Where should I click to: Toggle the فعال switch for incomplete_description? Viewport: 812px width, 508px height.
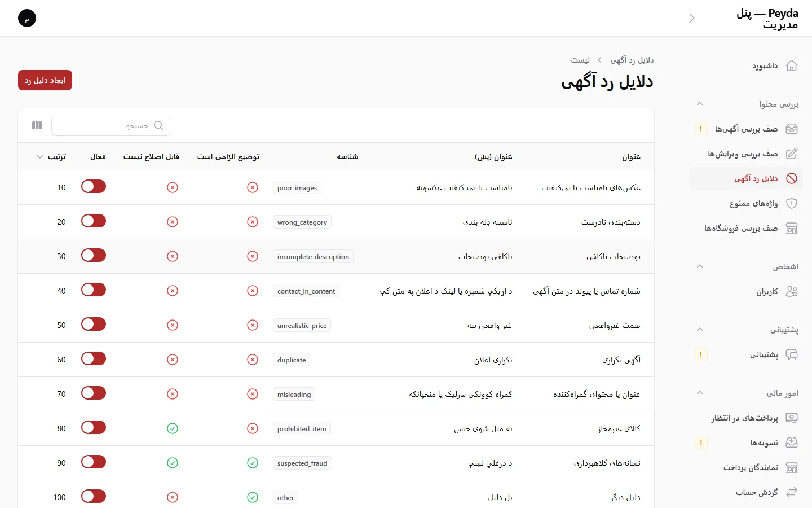click(x=94, y=256)
